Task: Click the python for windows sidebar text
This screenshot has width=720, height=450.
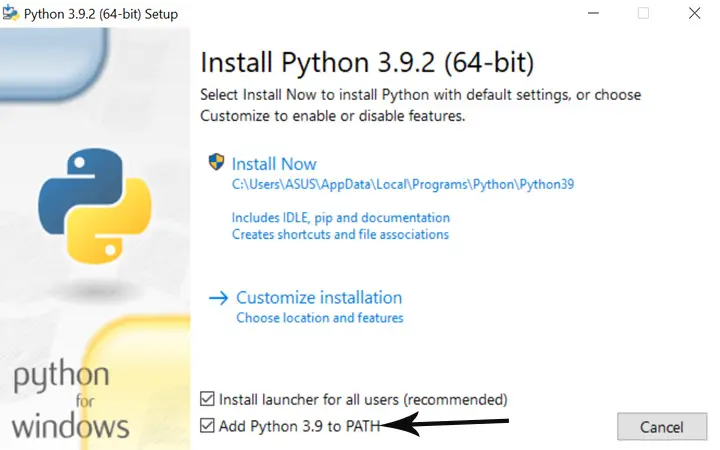Action: 70,402
